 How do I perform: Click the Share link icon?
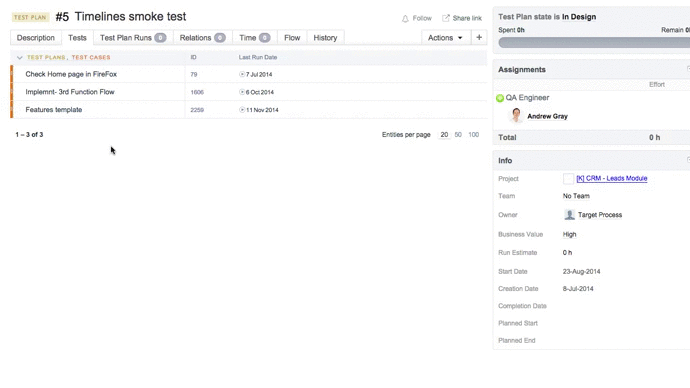pyautogui.click(x=446, y=18)
